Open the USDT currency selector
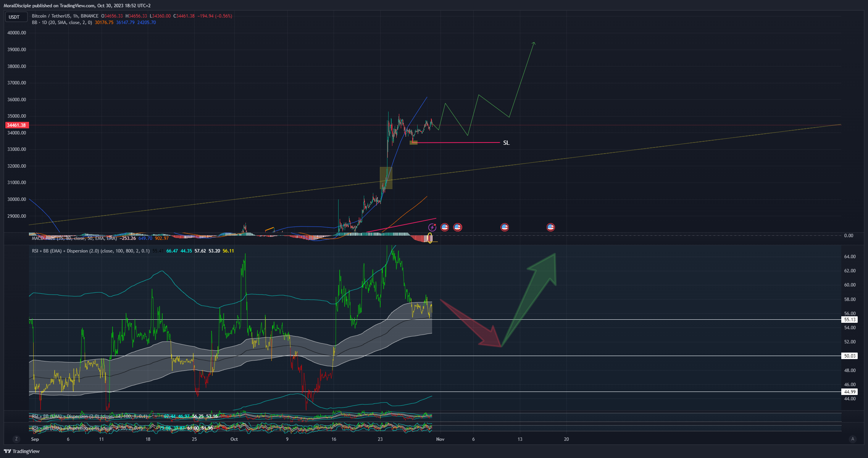 tap(16, 17)
